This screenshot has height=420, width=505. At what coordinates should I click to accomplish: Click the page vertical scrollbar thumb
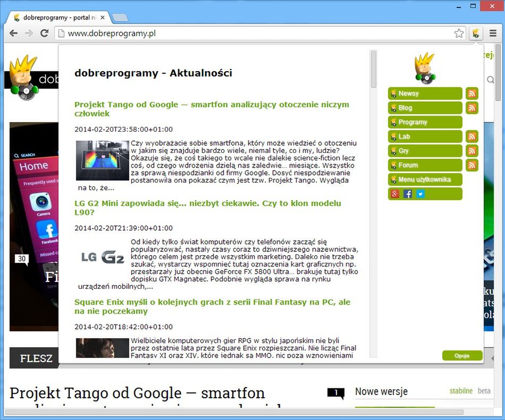(x=498, y=73)
